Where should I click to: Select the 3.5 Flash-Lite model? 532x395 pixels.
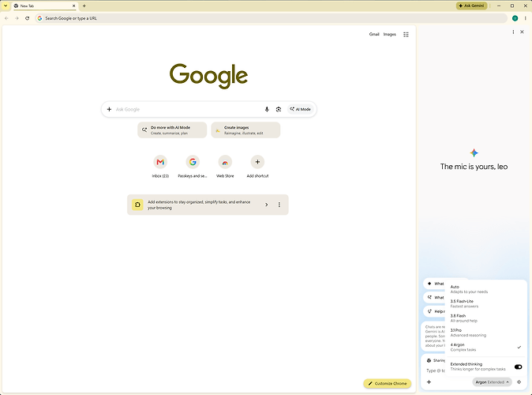(x=485, y=303)
